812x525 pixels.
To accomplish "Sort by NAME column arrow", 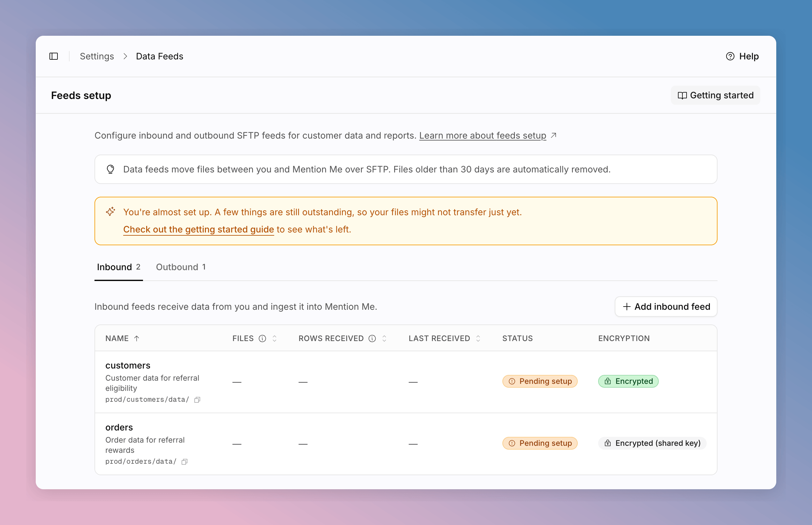I will point(137,338).
